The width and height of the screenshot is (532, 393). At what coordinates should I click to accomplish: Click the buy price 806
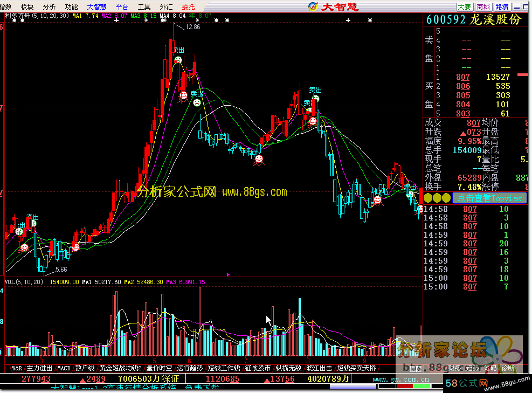(x=463, y=86)
